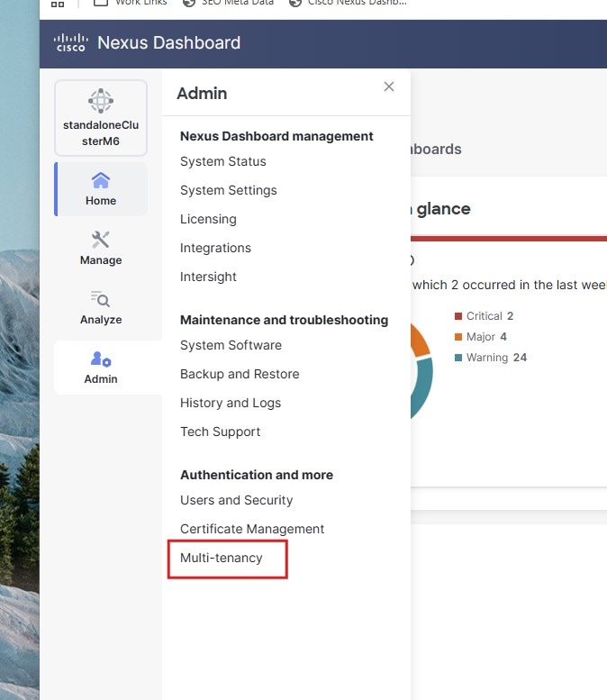Open Integrations
The width and height of the screenshot is (607, 700).
click(215, 249)
